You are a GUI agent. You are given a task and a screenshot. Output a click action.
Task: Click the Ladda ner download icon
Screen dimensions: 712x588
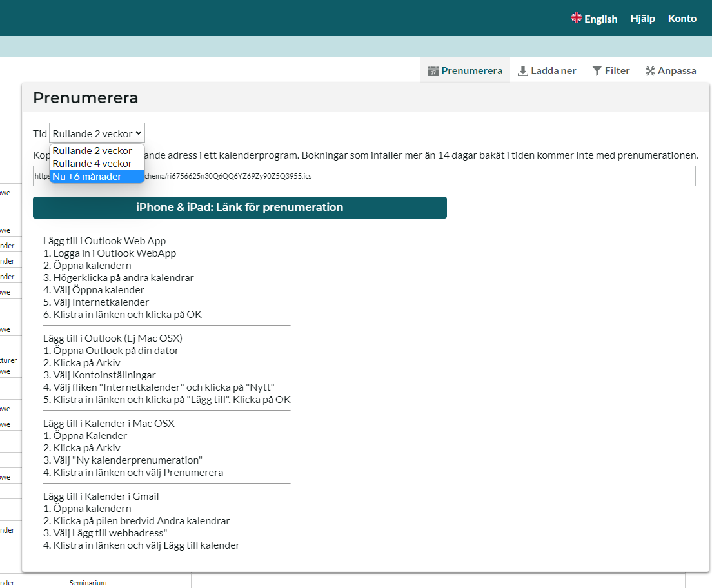click(522, 71)
